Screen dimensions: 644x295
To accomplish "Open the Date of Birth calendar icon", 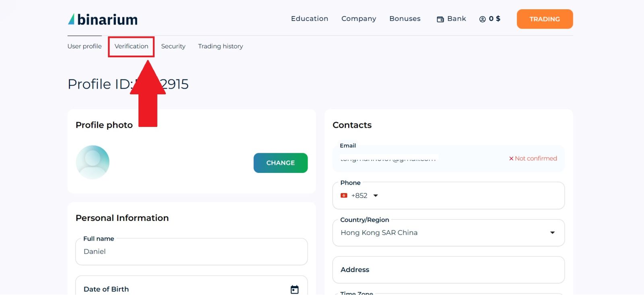I will point(295,289).
